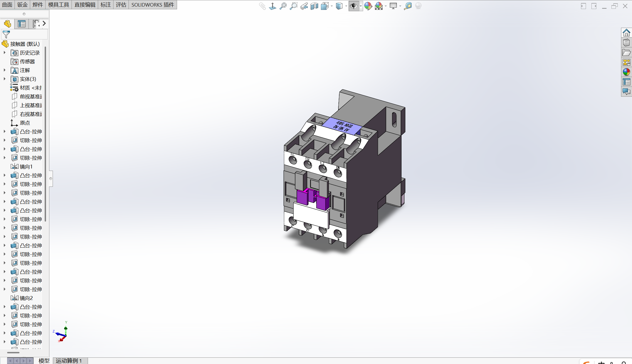Open the PropertyManager tab icon
The height and width of the screenshot is (364, 632).
tap(22, 24)
